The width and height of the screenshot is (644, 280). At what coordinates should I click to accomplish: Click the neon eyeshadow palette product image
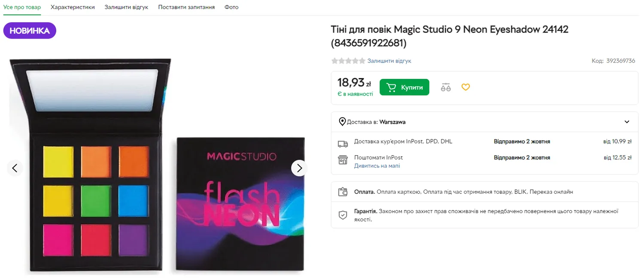[x=157, y=167]
